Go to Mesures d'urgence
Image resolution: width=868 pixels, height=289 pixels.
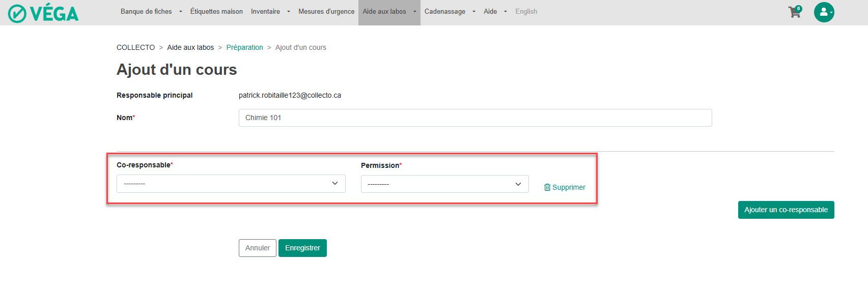point(326,12)
